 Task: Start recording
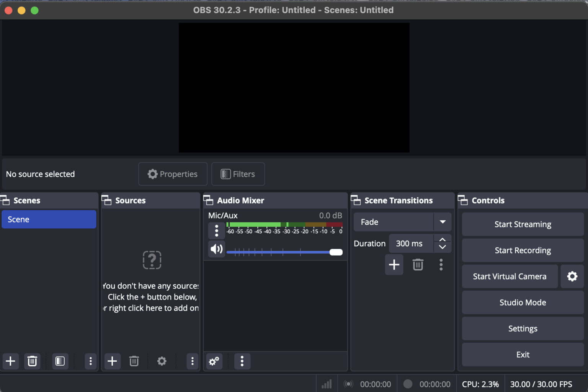coord(523,250)
